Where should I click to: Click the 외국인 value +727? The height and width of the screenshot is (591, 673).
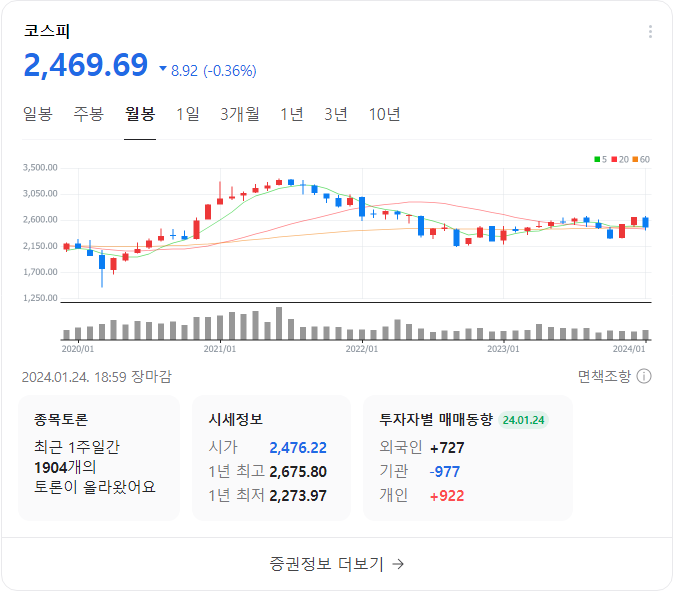[447, 448]
